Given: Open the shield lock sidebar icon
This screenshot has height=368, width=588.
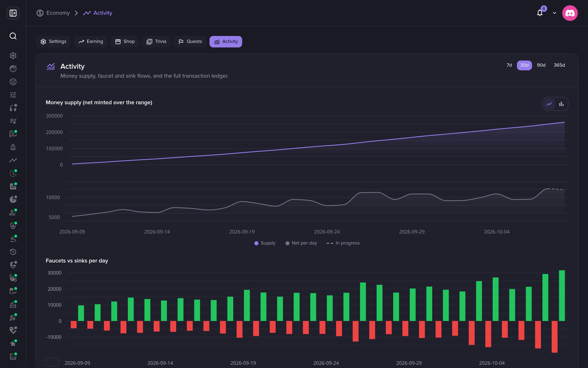Looking at the screenshot, I should pos(13,226).
